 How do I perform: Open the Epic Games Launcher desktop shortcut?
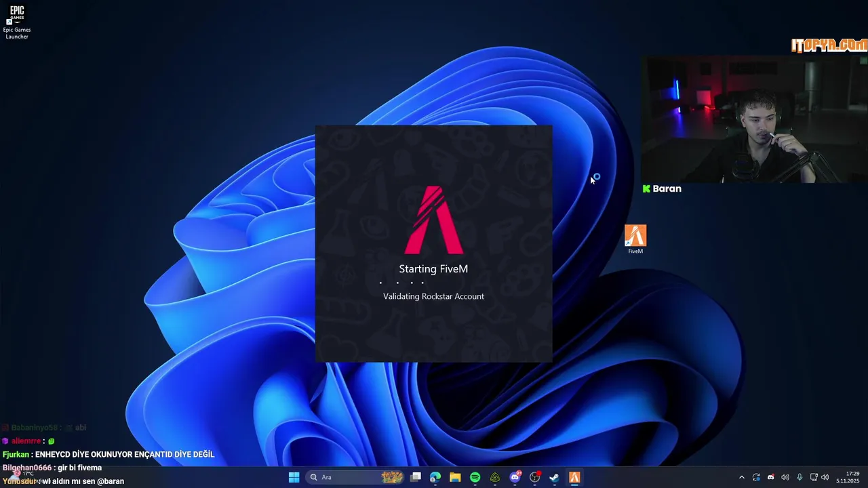16,22
